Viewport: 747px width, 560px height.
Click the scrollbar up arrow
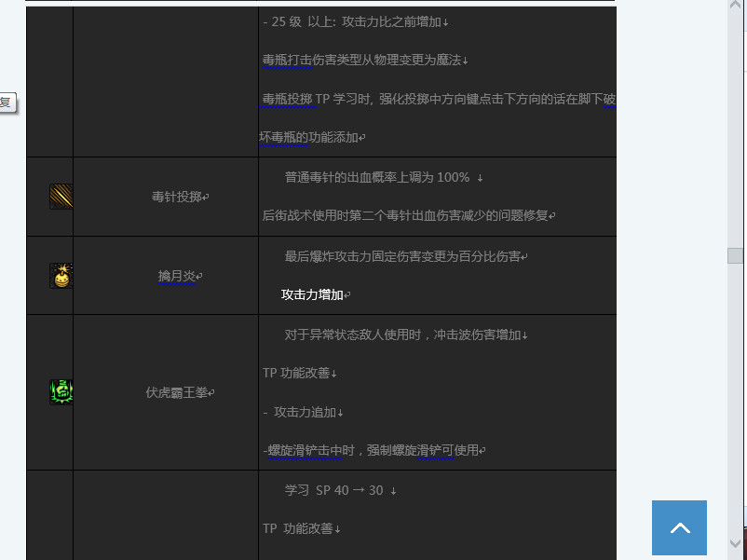[x=735, y=5]
